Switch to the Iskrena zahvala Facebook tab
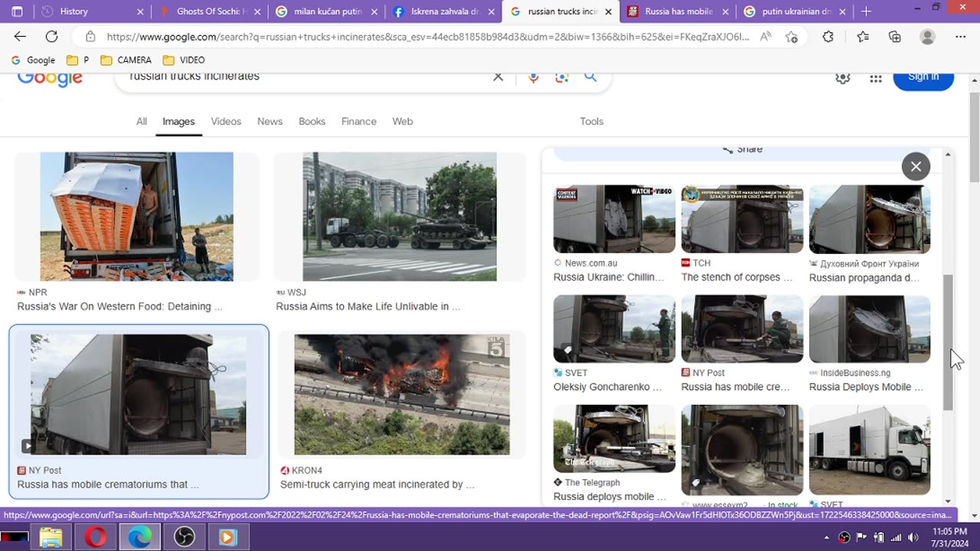This screenshot has height=551, width=980. click(444, 11)
